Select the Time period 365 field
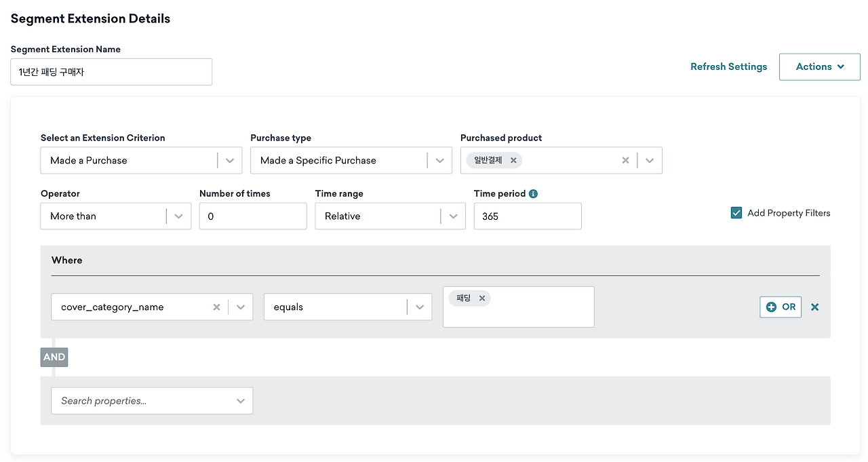The height and width of the screenshot is (462, 868). point(528,216)
